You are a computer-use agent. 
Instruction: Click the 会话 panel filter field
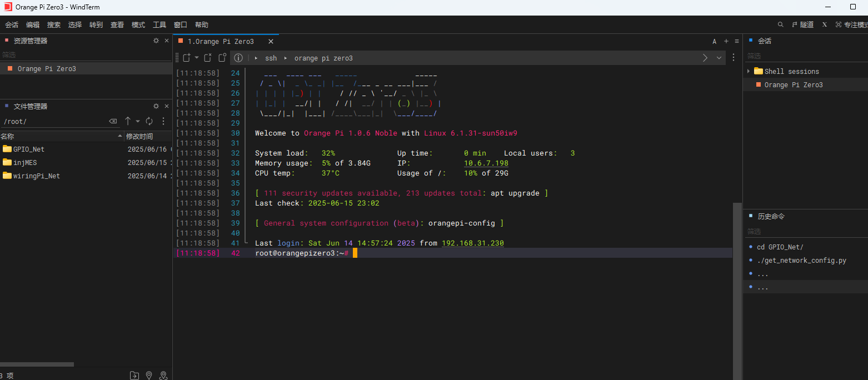point(805,56)
